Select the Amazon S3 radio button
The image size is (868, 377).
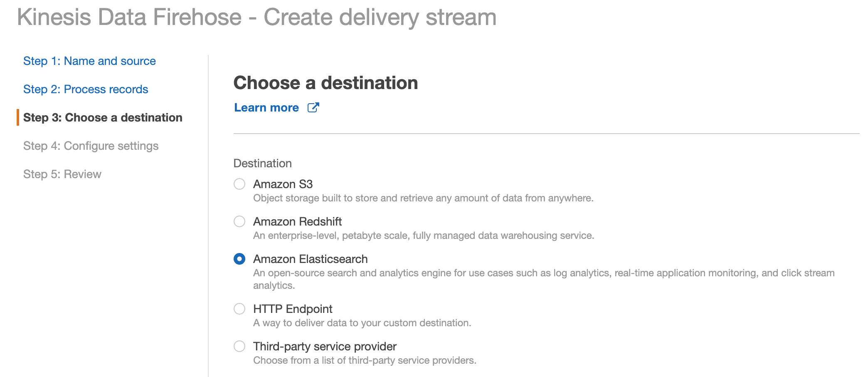click(239, 184)
